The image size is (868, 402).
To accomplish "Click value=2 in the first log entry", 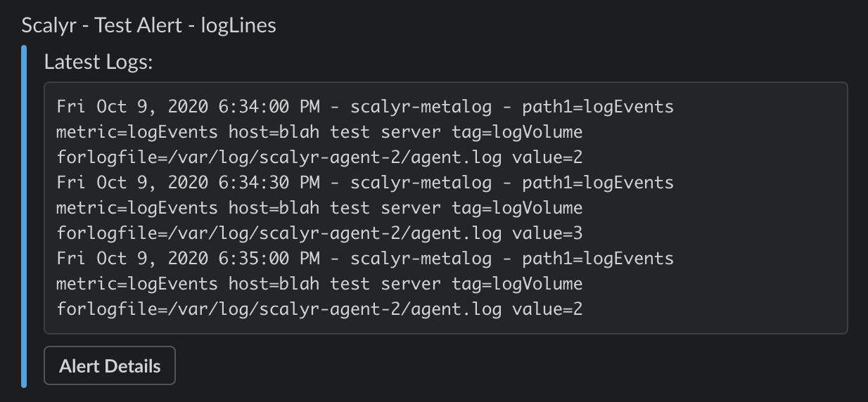I will (547, 157).
